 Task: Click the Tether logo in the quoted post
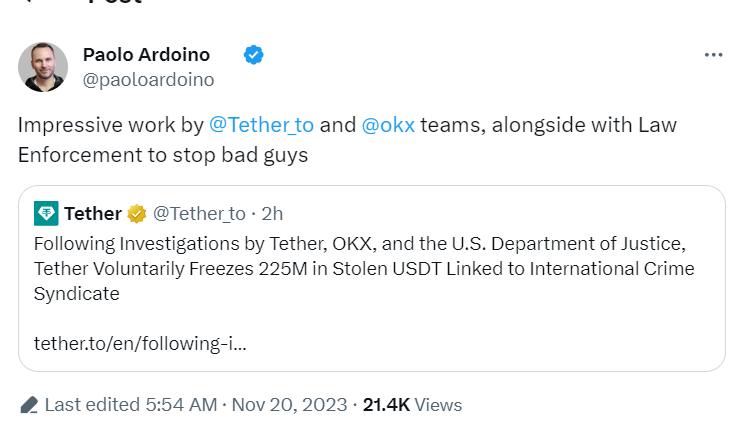46,213
